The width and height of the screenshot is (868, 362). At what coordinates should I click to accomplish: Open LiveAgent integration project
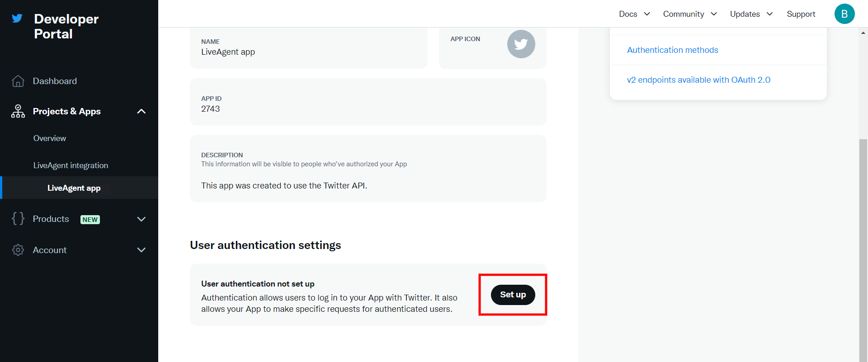click(71, 165)
